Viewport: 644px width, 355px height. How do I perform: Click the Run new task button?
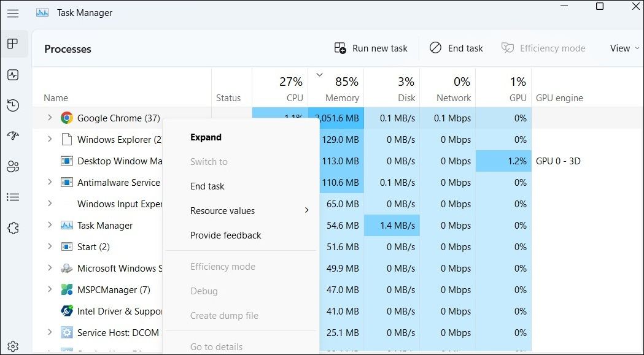(371, 48)
